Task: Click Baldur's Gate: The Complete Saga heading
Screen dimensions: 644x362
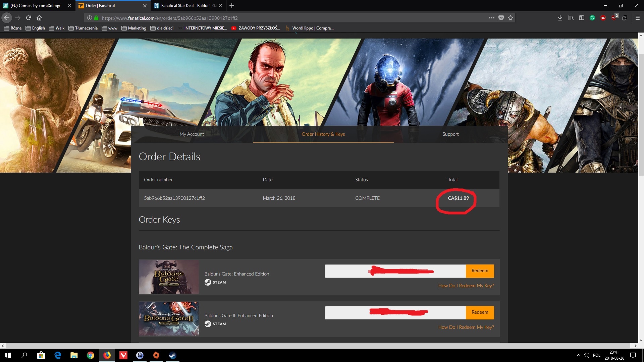Action: pyautogui.click(x=185, y=247)
